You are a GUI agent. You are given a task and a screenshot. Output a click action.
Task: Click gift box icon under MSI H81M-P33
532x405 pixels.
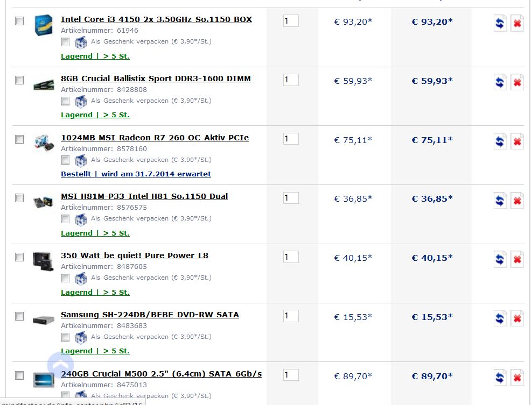point(81,219)
